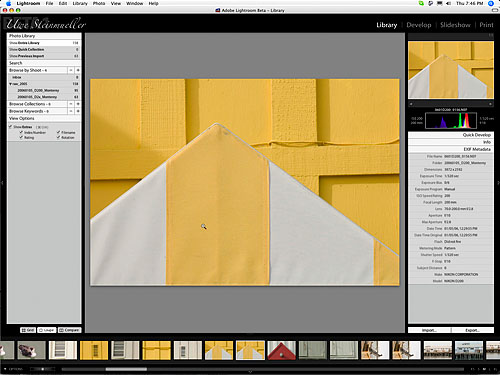Switch to Loupe view mode

point(47,330)
